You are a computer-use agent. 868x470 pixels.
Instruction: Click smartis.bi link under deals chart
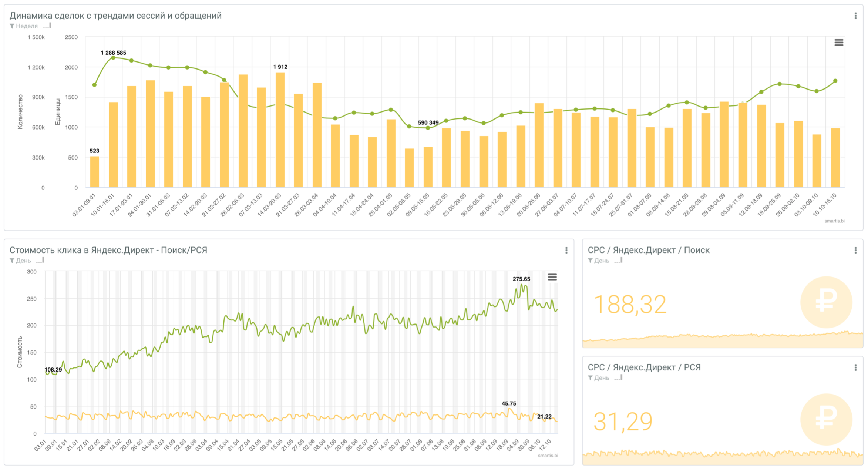834,221
